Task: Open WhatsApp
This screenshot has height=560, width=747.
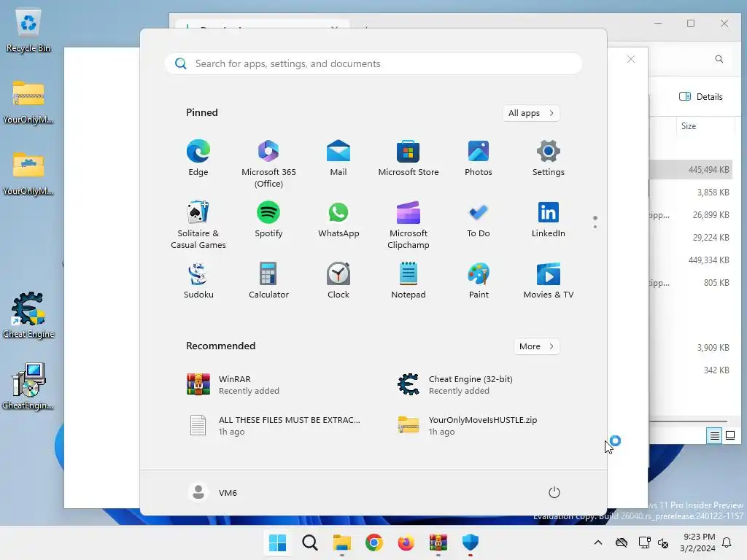Action: (x=338, y=219)
